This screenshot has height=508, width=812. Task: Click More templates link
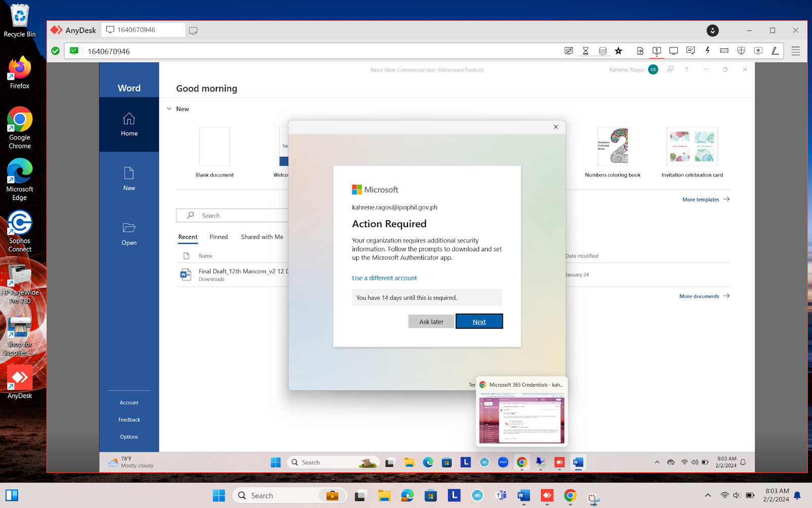point(706,200)
